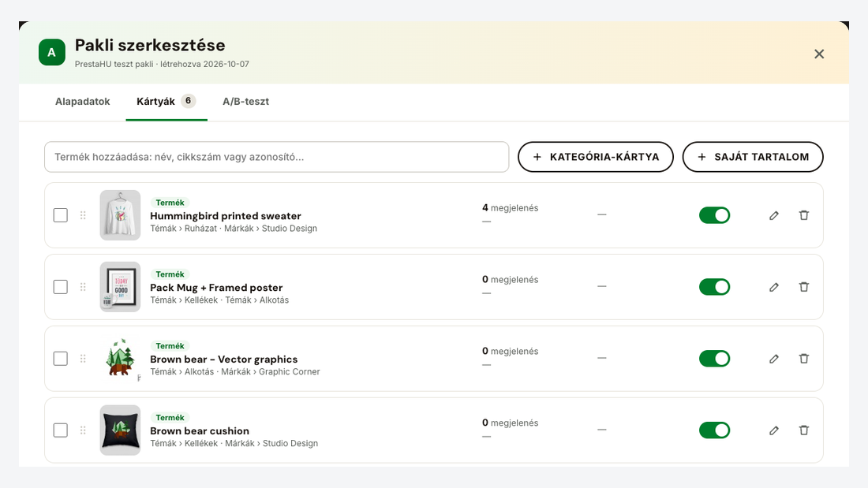Select the Pack Mug + Framed poster checkbox
Image resolution: width=868 pixels, height=488 pixels.
point(60,287)
